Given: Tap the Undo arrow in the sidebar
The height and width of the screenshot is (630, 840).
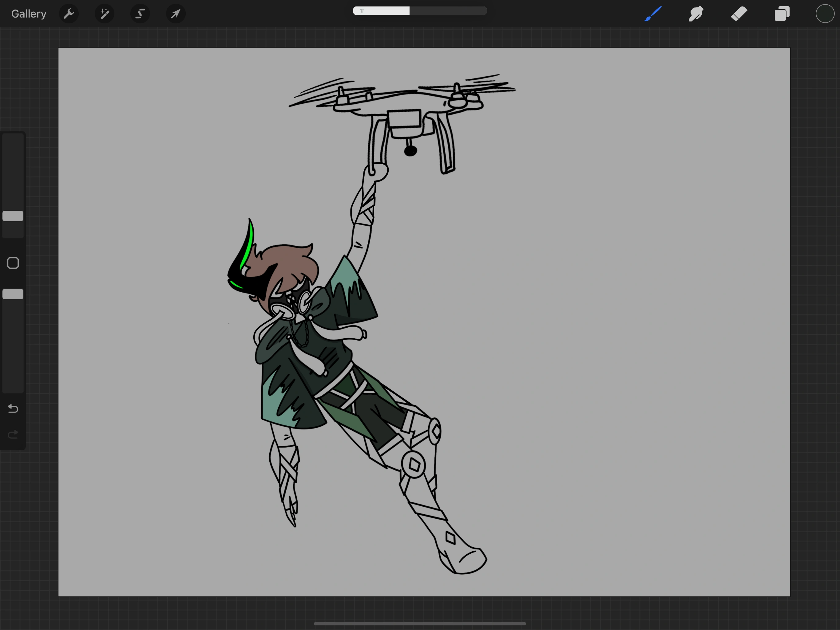Looking at the screenshot, I should (x=13, y=409).
